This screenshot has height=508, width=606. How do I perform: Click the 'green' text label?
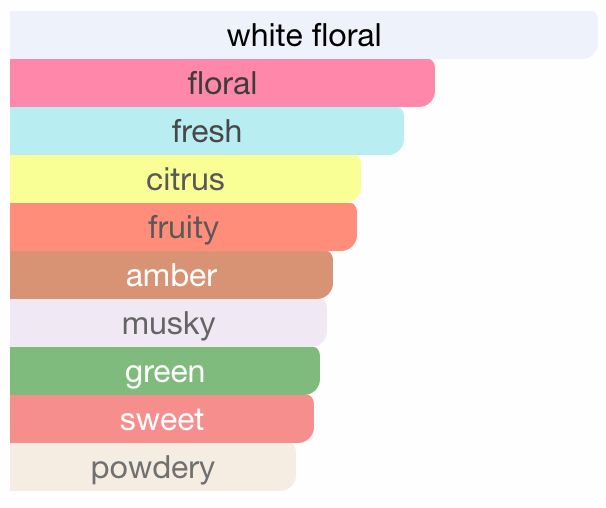click(164, 371)
